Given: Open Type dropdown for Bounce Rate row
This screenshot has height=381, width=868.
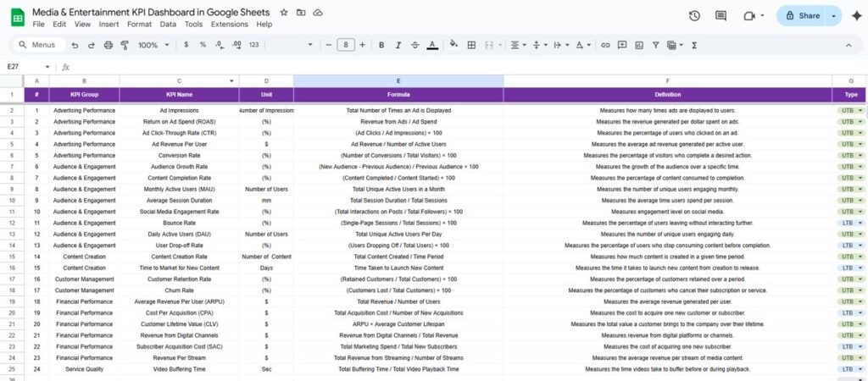Looking at the screenshot, I should point(851,223).
